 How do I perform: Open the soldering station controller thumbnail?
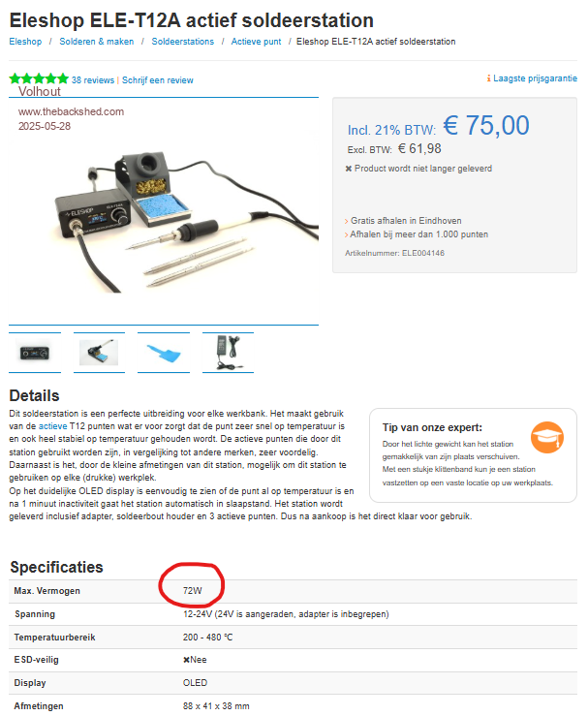click(x=35, y=353)
